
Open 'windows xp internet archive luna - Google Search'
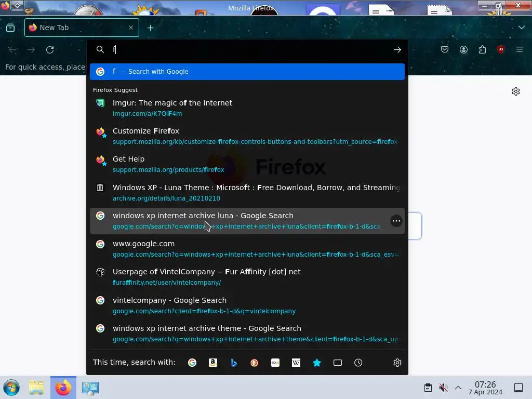247,221
